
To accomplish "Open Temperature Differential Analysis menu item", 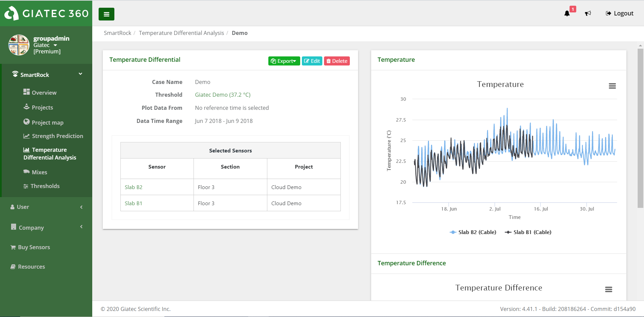I will point(50,153).
